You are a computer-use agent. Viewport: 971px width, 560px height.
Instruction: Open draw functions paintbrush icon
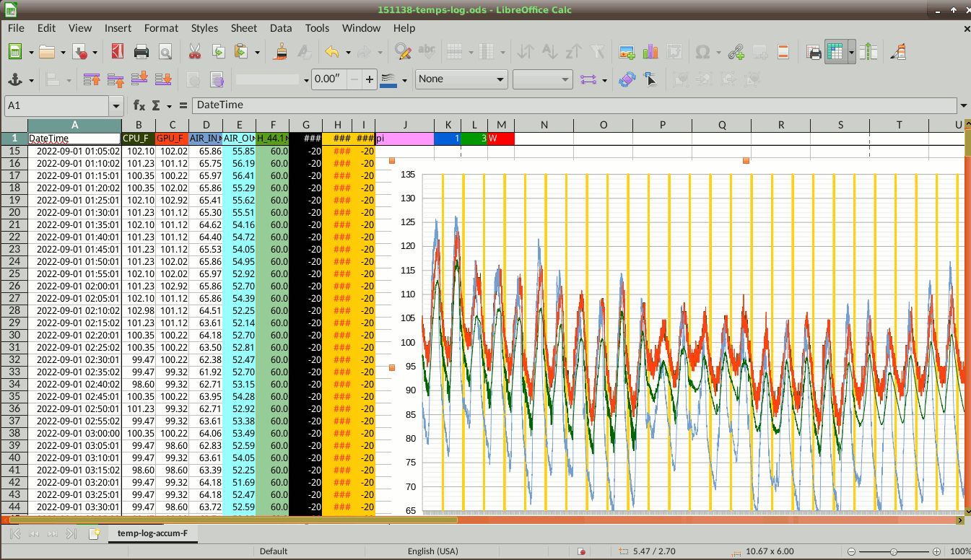point(898,52)
